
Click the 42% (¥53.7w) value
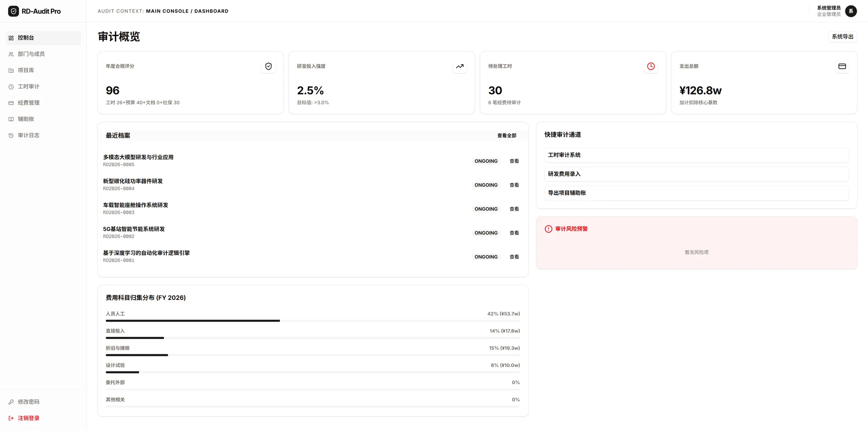(504, 314)
